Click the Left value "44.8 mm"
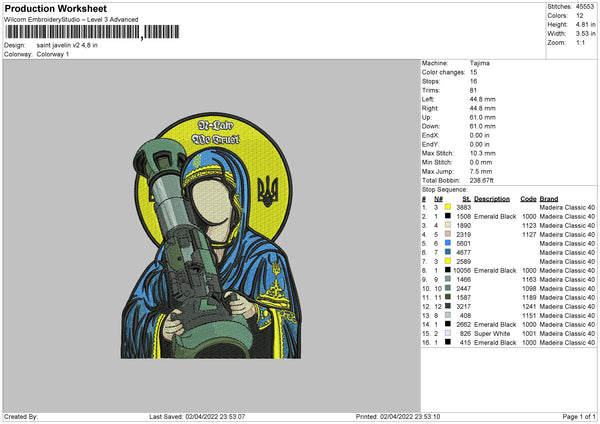Screen dimensions: 600x424 pyautogui.click(x=483, y=99)
